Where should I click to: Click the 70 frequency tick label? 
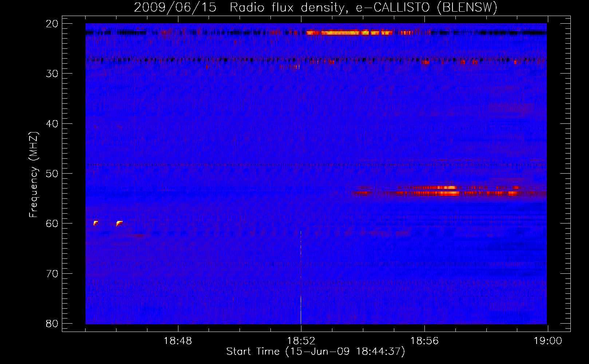tap(52, 274)
